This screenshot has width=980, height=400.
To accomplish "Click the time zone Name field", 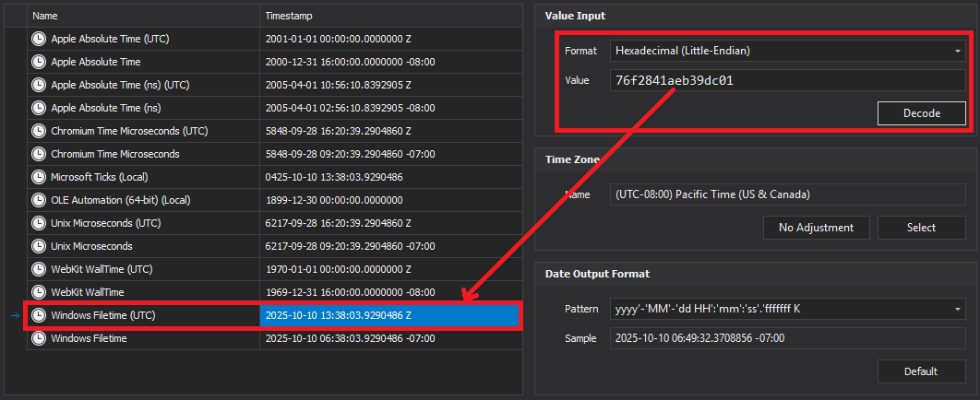I will coord(786,194).
